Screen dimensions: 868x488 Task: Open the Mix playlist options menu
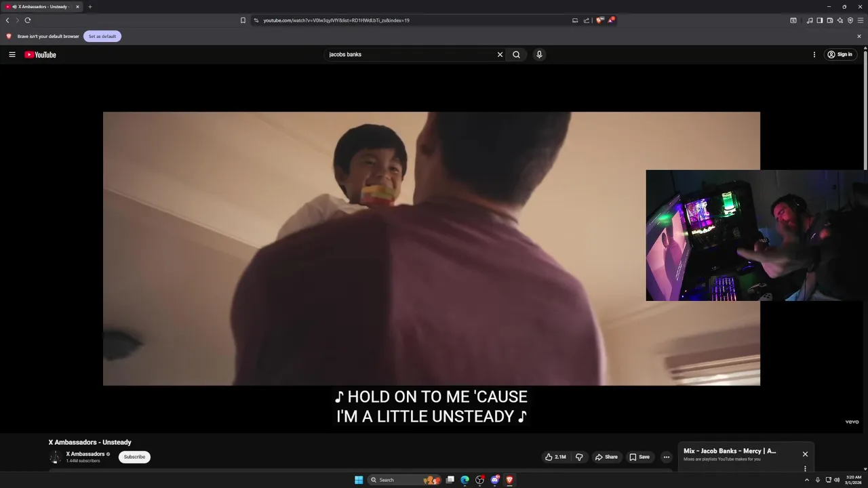coord(805,468)
